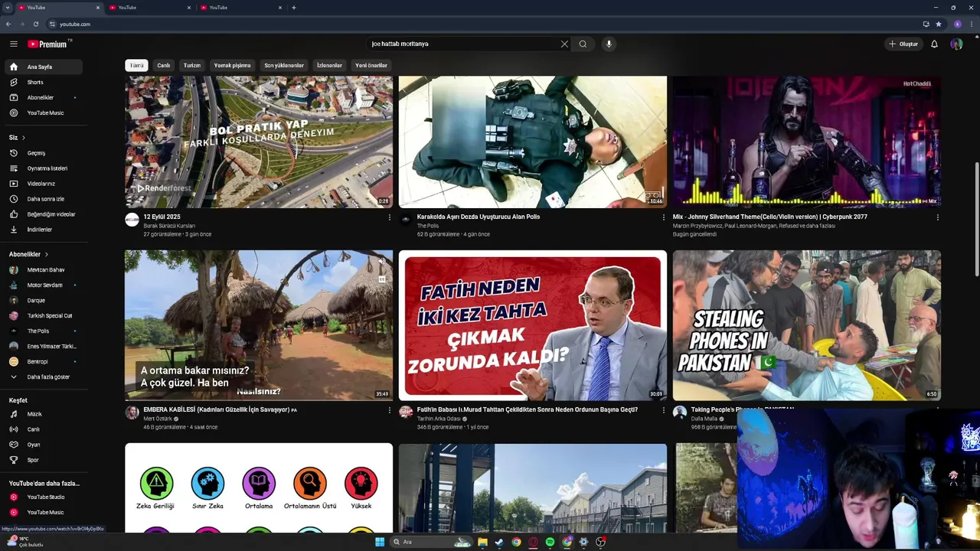Open Abonelikler in the sidebar
Image resolution: width=980 pixels, height=551 pixels.
click(x=43, y=97)
